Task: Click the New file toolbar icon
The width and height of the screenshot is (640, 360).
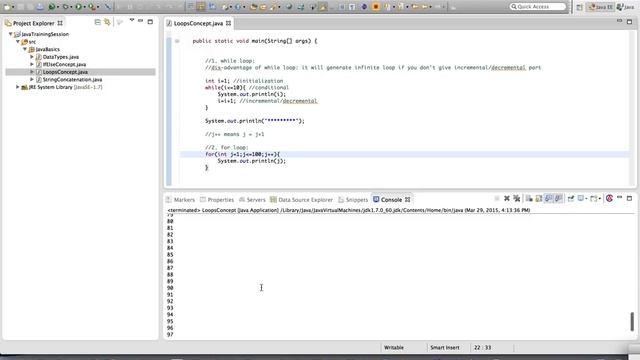Action: (x=7, y=7)
